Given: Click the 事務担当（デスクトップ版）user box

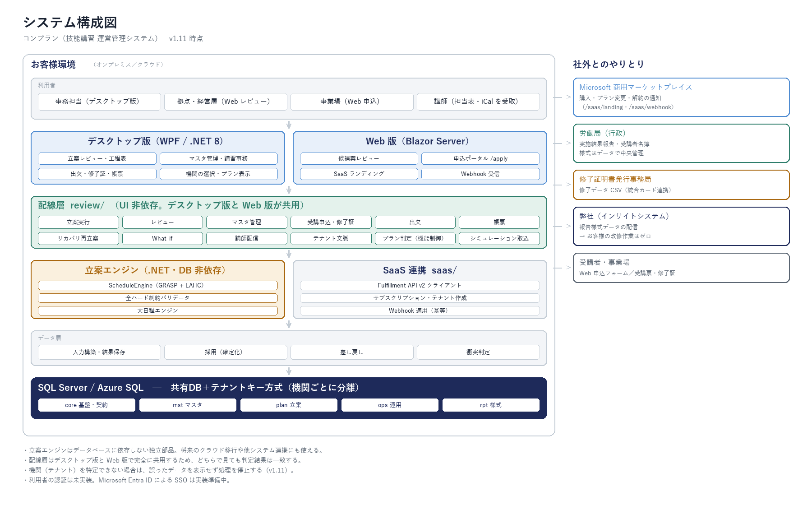Looking at the screenshot, I should (x=99, y=102).
